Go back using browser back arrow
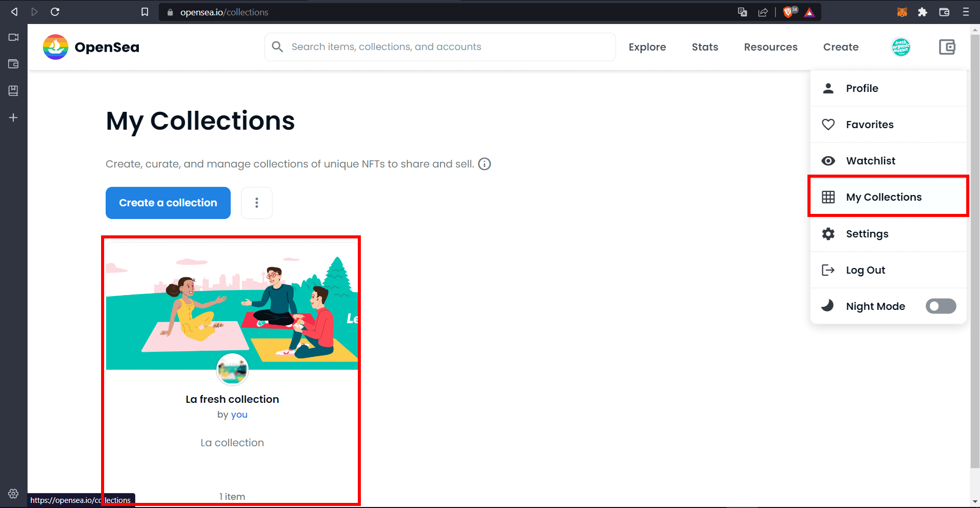Viewport: 980px width, 508px height. click(14, 12)
